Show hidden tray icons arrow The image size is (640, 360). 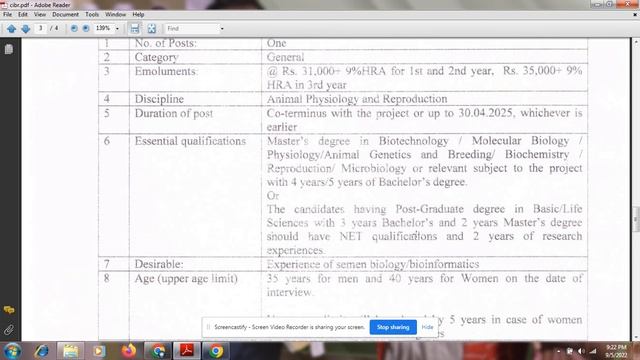point(558,351)
